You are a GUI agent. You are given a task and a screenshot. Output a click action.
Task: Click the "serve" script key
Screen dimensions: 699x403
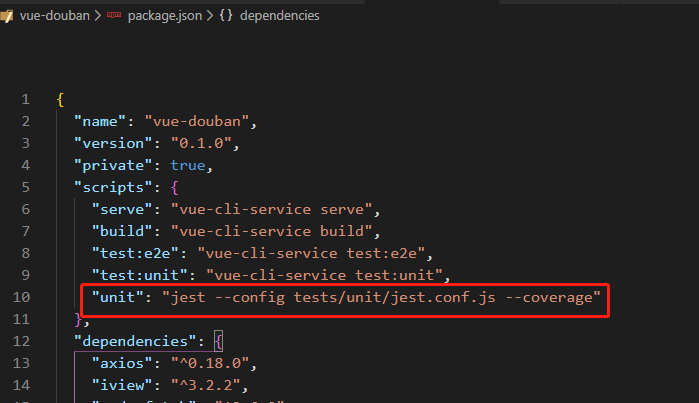122,209
